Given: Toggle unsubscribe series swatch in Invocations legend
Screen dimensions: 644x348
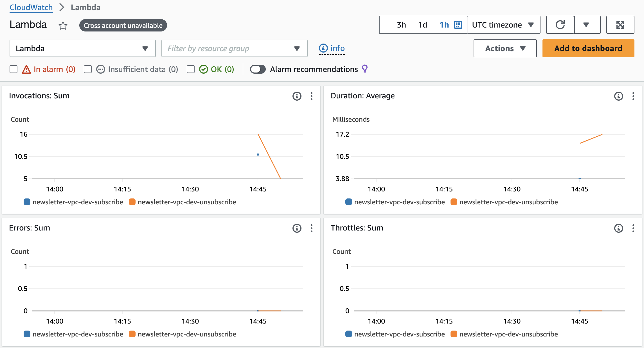Looking at the screenshot, I should 132,202.
